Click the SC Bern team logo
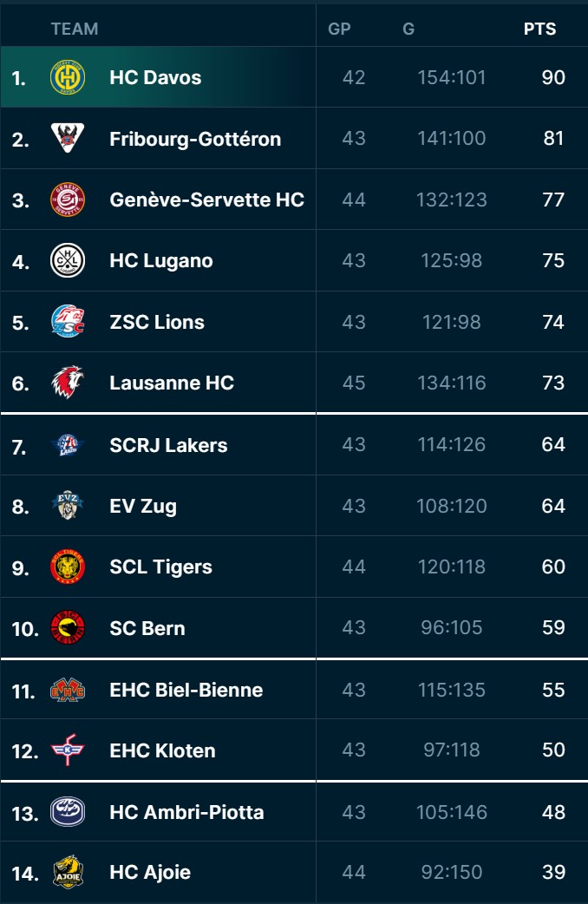The image size is (588, 904). click(68, 628)
